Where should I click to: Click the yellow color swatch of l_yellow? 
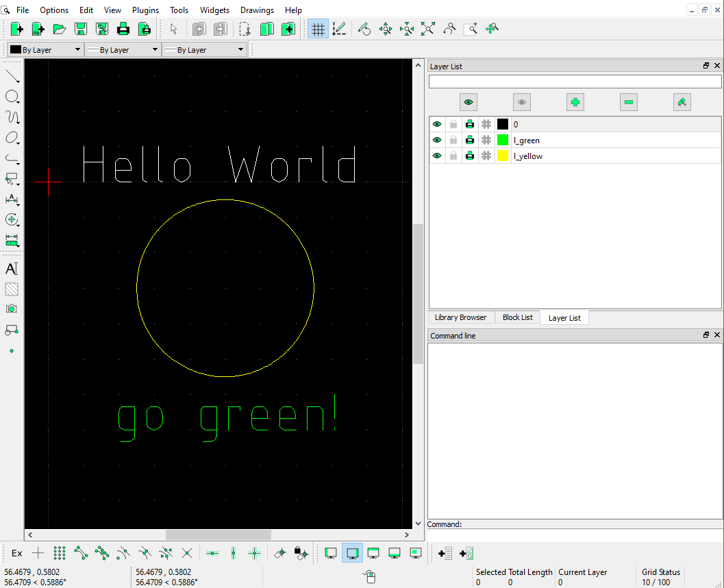[502, 156]
